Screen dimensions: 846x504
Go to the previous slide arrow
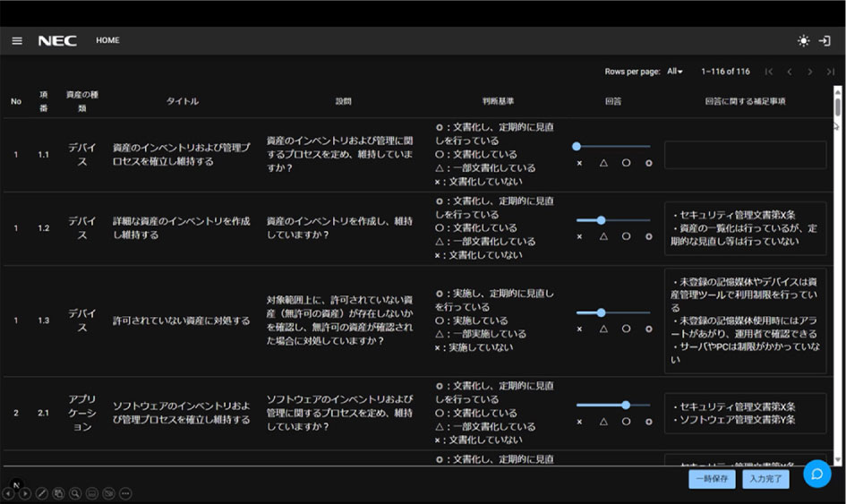point(8,493)
